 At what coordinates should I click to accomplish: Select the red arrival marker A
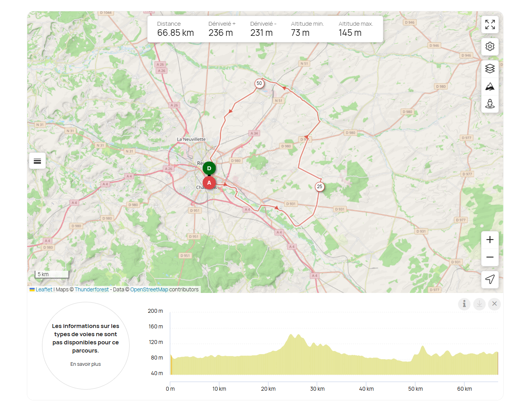tap(209, 183)
